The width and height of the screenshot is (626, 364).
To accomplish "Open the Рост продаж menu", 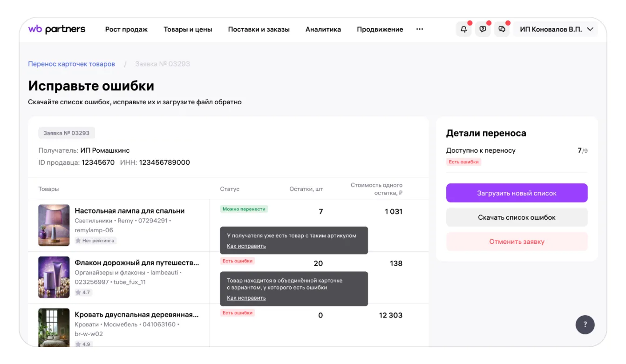I will point(126,29).
